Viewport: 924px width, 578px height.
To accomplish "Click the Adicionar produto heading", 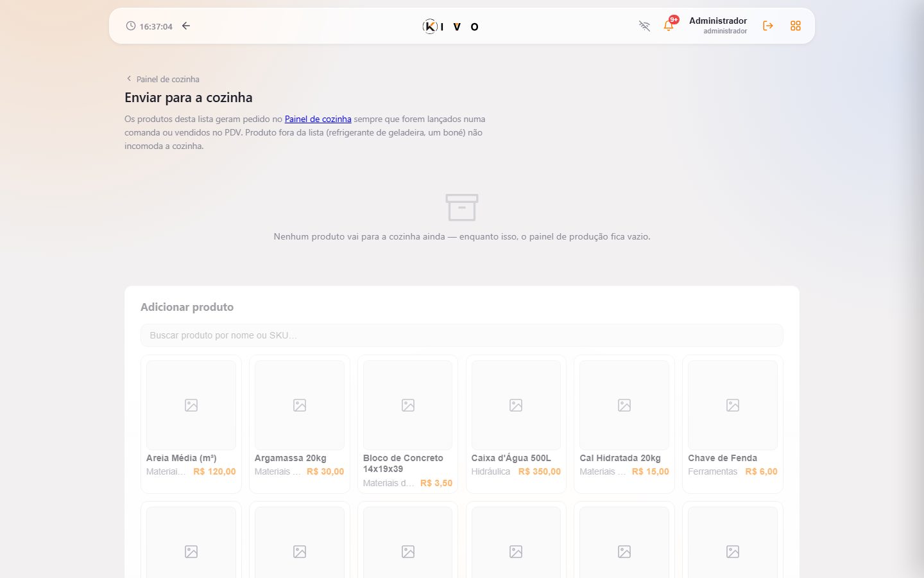I will [x=187, y=307].
